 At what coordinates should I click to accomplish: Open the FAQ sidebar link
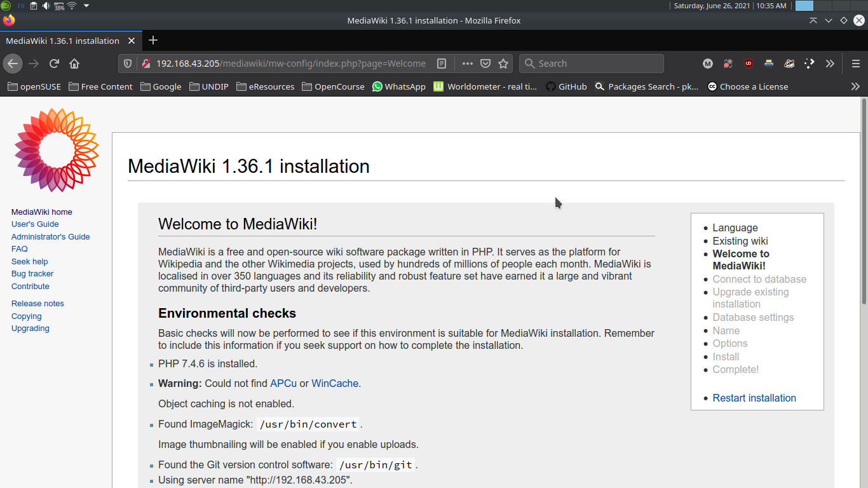tap(20, 249)
